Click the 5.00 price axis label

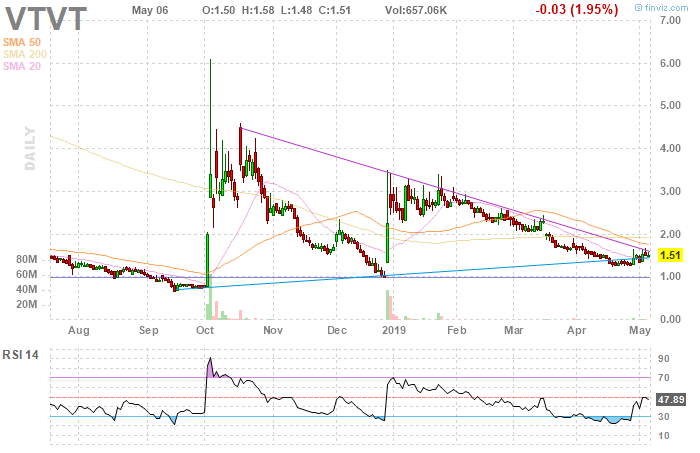[x=671, y=105]
